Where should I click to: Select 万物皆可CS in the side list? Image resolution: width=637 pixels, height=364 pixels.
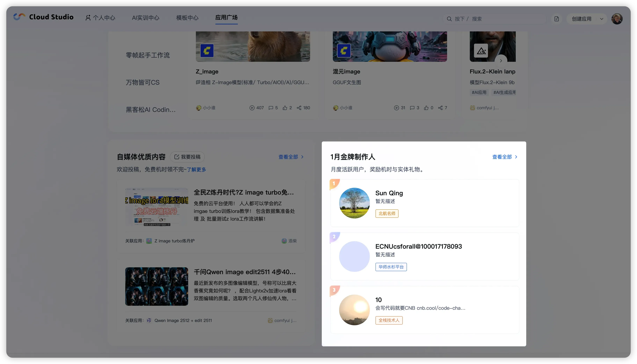coord(142,83)
